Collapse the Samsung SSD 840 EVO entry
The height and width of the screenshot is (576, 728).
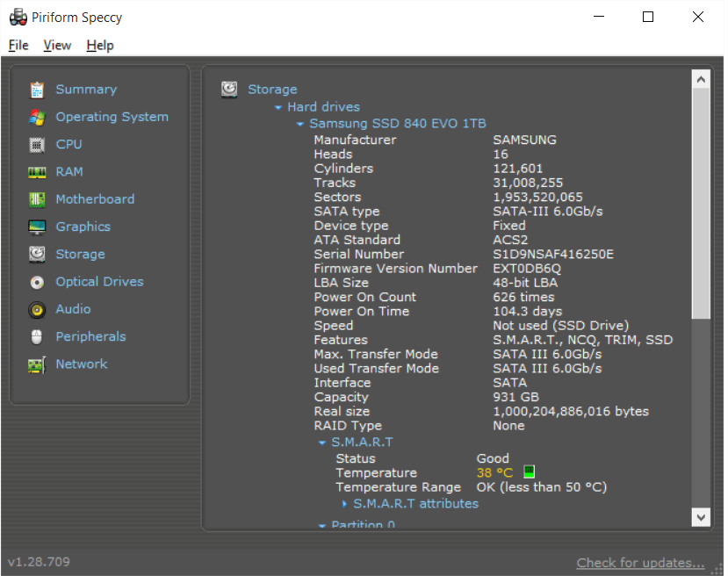[300, 123]
